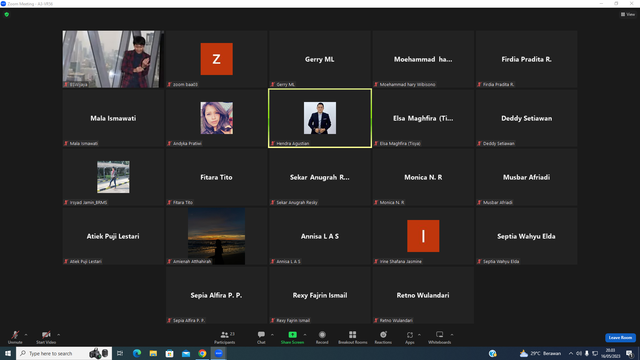The height and width of the screenshot is (360, 640).
Task: Click the Sepia Alfira P. P. participant tile
Action: 216,295
